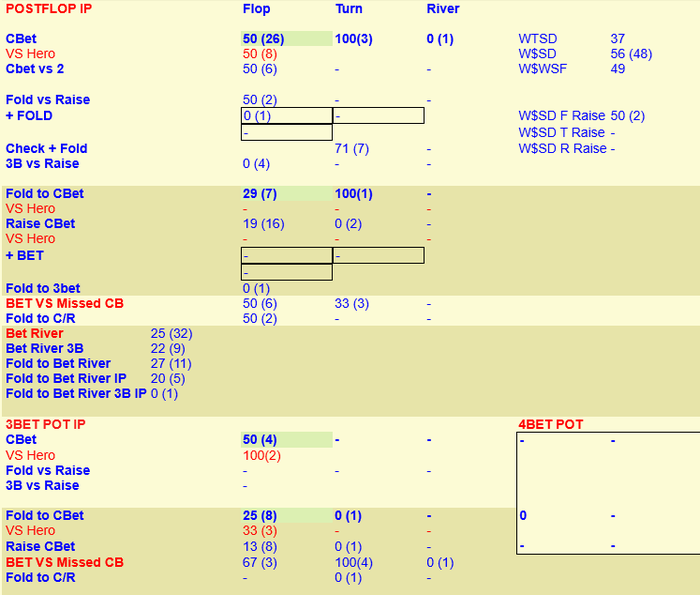This screenshot has width=700, height=595.
Task: Select the WTSD value 37
Action: pyautogui.click(x=617, y=39)
